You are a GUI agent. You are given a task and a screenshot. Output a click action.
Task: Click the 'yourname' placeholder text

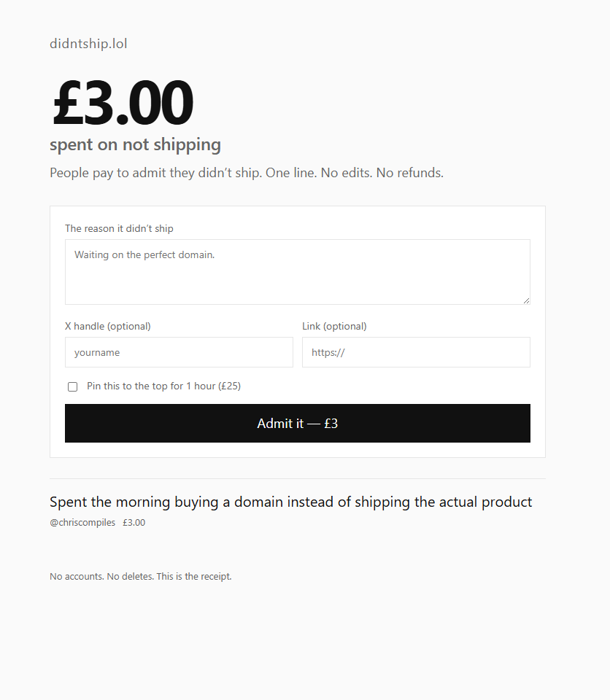[x=97, y=353]
